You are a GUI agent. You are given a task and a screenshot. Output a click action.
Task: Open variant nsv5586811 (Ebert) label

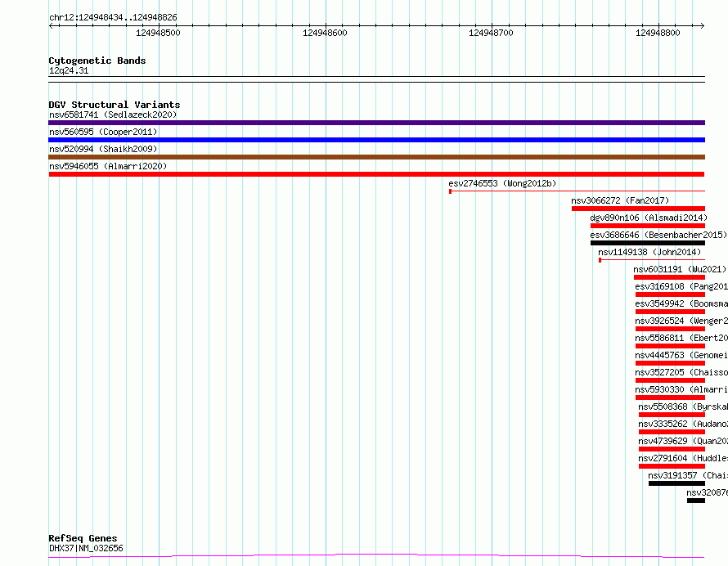pos(681,338)
